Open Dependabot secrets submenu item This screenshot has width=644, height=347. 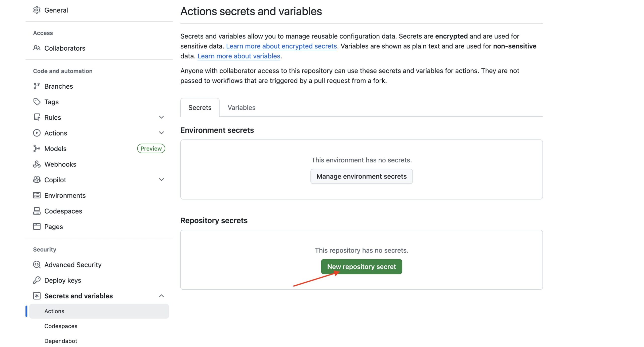tap(61, 341)
